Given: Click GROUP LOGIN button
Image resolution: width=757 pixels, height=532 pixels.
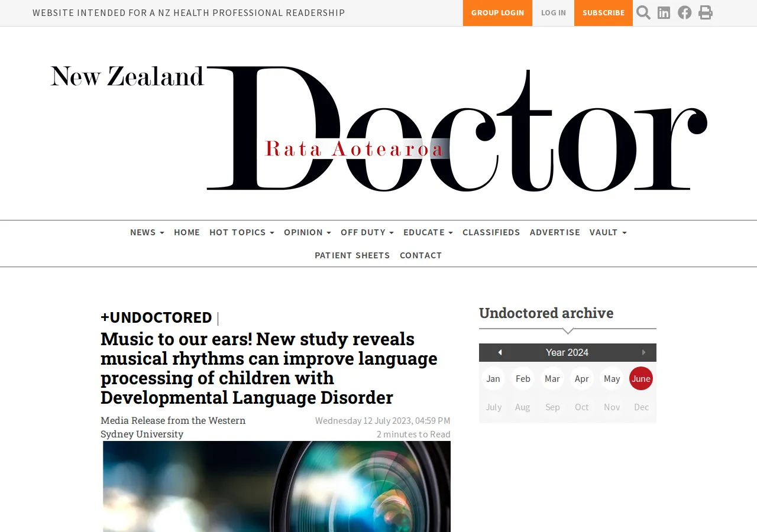Looking at the screenshot, I should click(x=497, y=12).
